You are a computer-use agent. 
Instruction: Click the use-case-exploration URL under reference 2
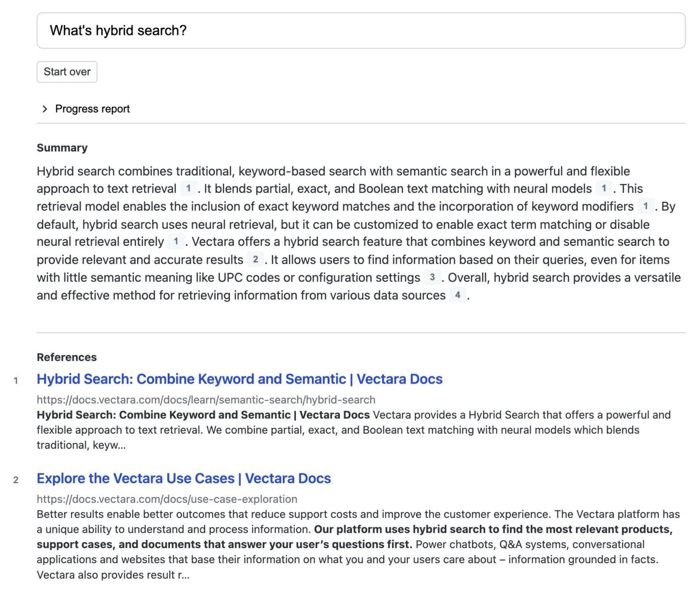pos(167,499)
